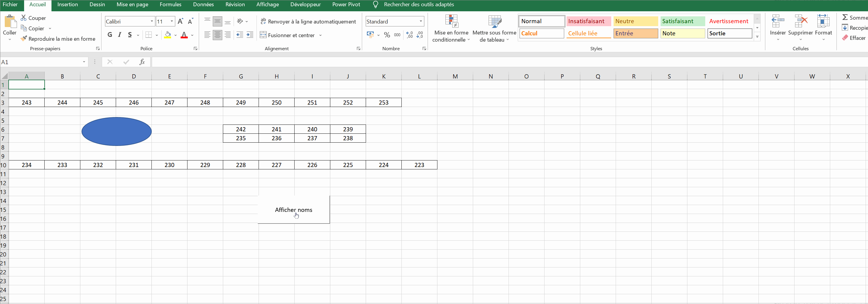
Task: Expand the Name Box dropdown arrow
Action: click(x=84, y=62)
